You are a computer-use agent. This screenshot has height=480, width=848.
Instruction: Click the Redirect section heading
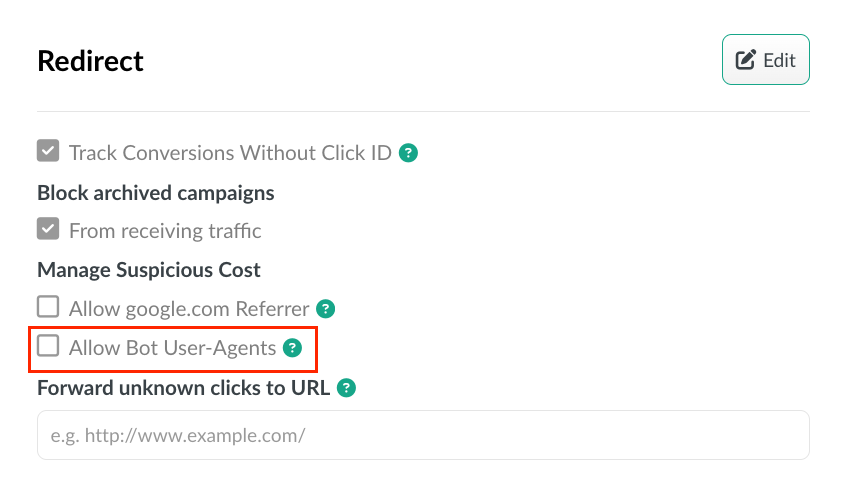click(90, 61)
